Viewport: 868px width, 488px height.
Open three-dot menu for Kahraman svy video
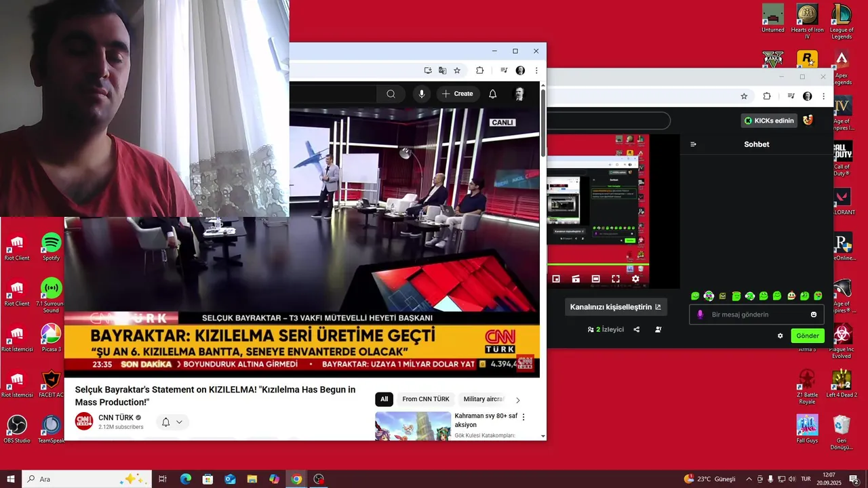coord(524,417)
